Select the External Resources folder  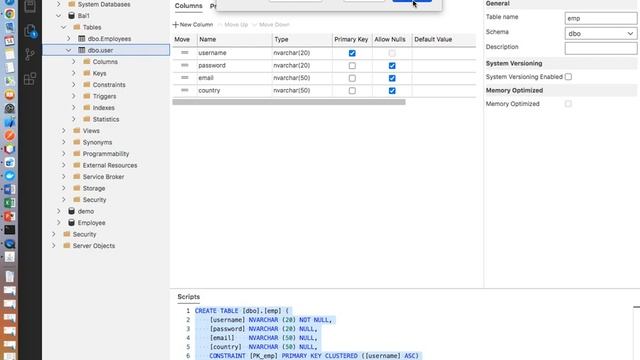click(x=110, y=165)
